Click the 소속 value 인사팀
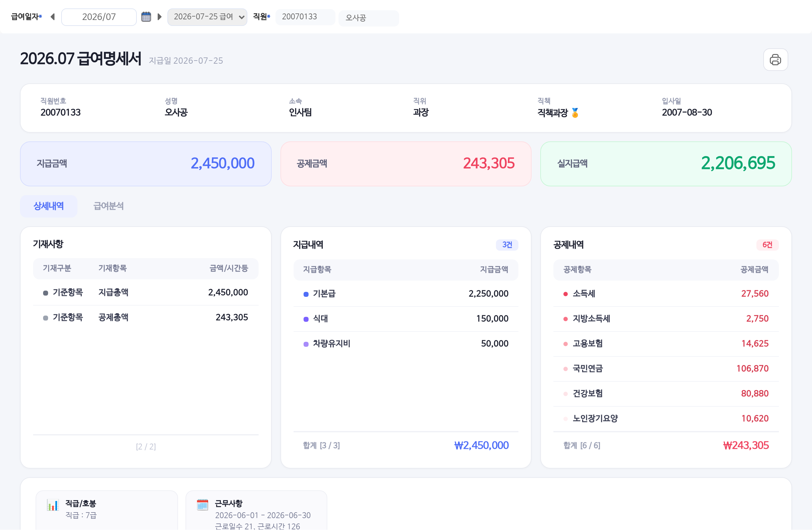Viewport: 812px width, 530px height. pyautogui.click(x=300, y=112)
